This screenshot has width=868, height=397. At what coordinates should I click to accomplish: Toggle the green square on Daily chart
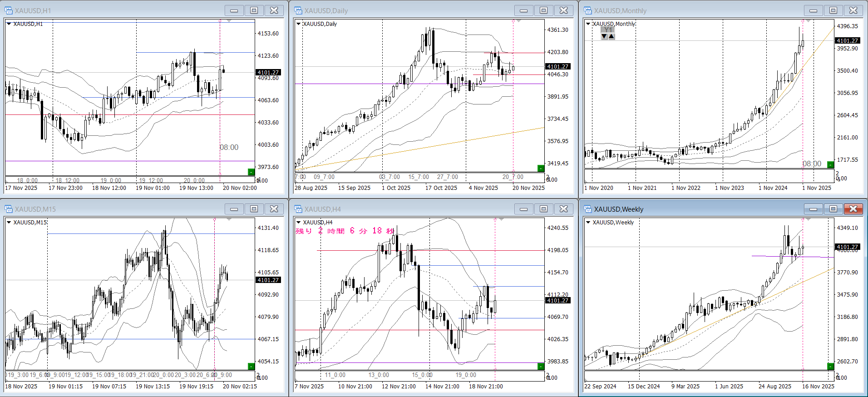click(541, 169)
